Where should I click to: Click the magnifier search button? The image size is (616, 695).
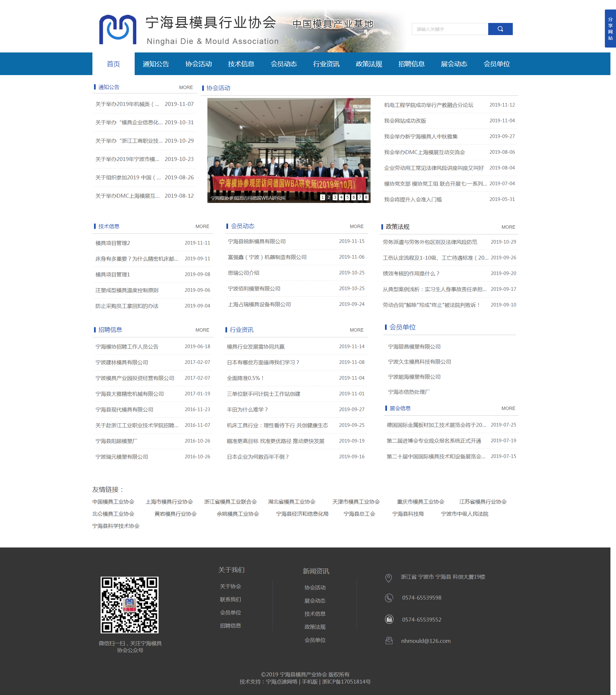[500, 29]
